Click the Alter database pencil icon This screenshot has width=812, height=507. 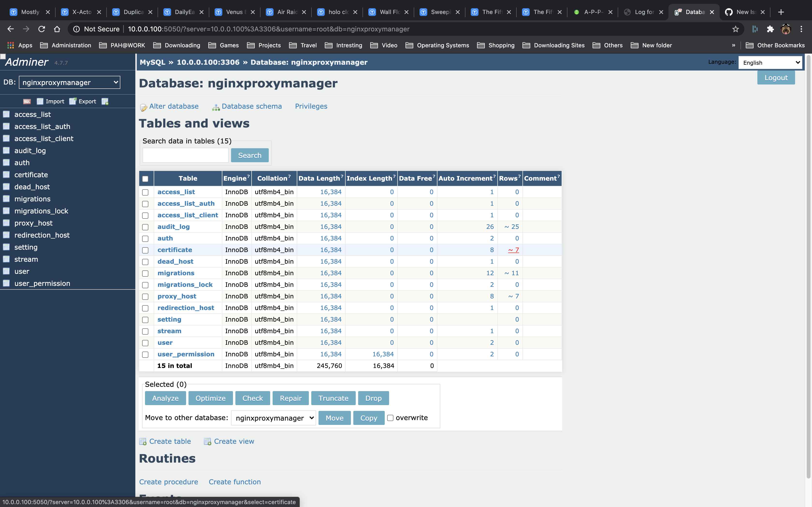pyautogui.click(x=144, y=107)
